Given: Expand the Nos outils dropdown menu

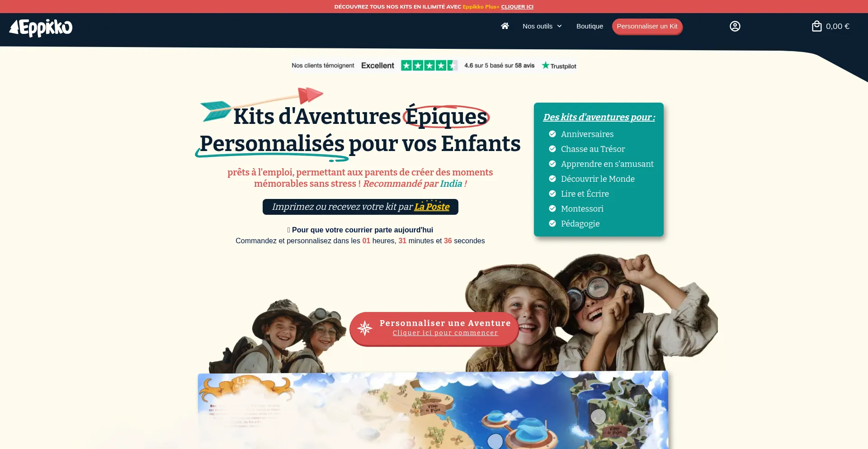Looking at the screenshot, I should (542, 26).
